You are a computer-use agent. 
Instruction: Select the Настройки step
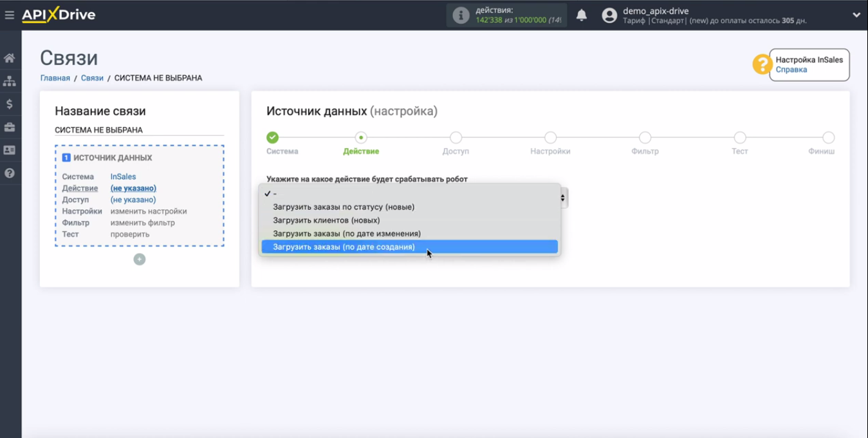(550, 137)
